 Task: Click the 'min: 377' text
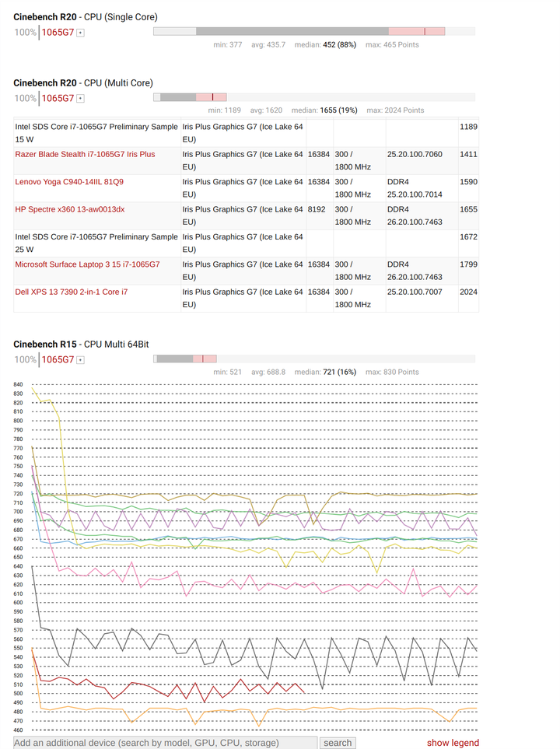(227, 45)
